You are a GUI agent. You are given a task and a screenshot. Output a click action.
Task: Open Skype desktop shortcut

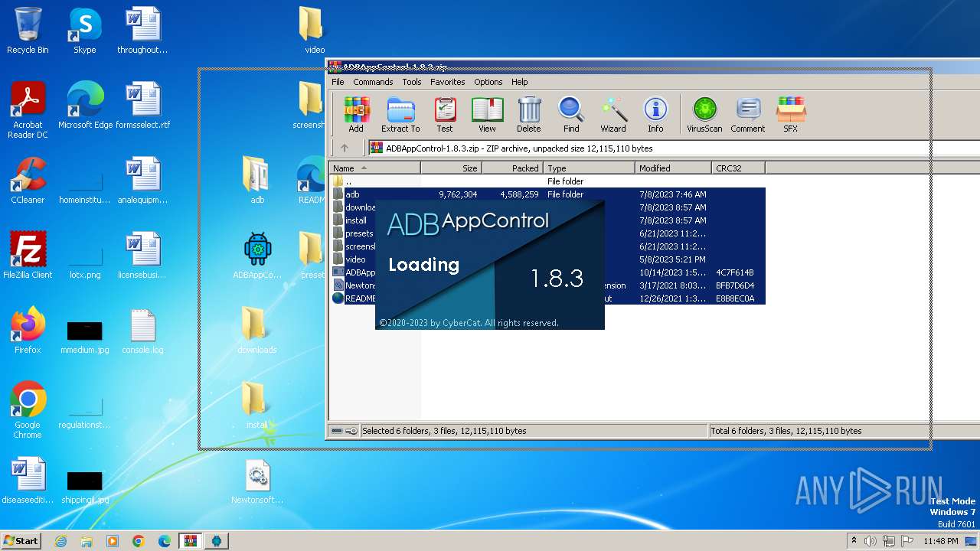(84, 31)
